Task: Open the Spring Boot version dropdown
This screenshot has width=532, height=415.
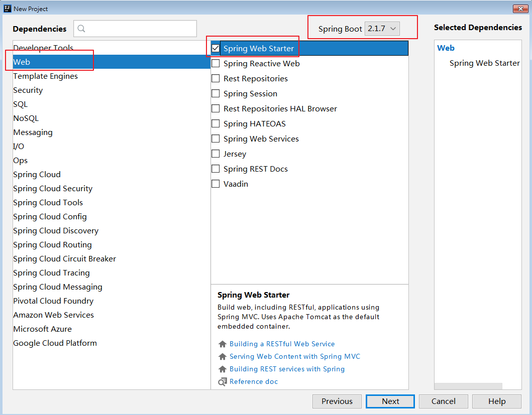Action: (x=382, y=29)
